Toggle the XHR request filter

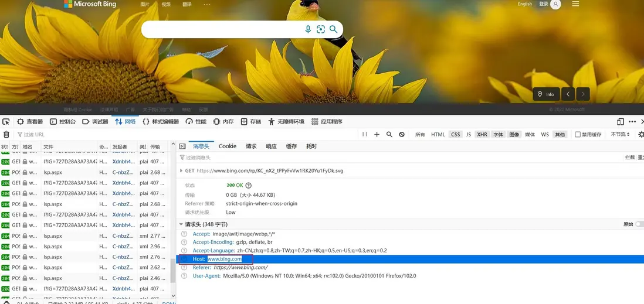[482, 135]
